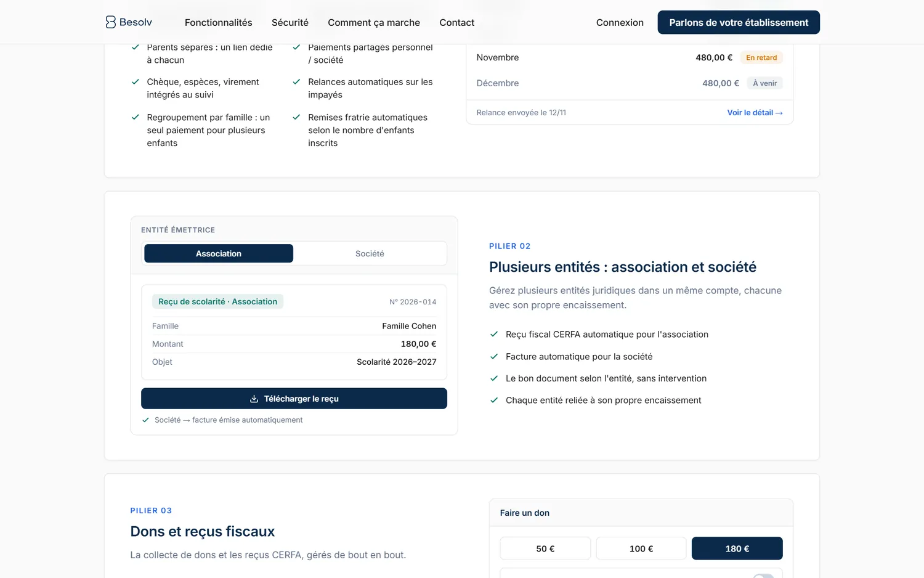Click checkmark beside Facture automatique pour la société

[x=494, y=356]
